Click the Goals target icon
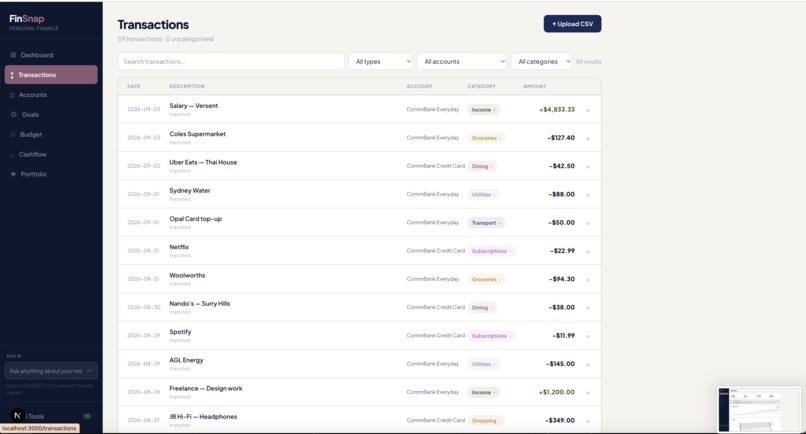806x434 pixels. [14, 115]
